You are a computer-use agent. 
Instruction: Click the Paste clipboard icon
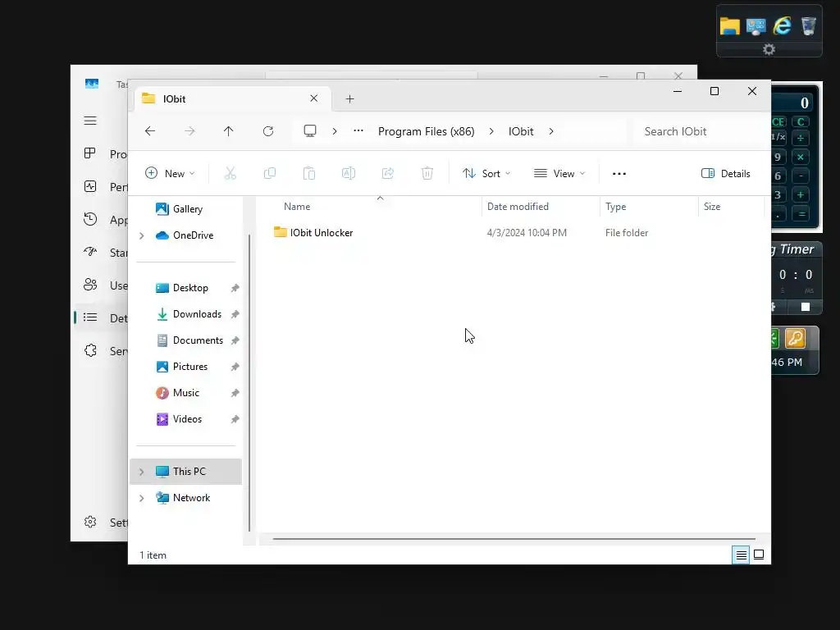click(x=309, y=174)
